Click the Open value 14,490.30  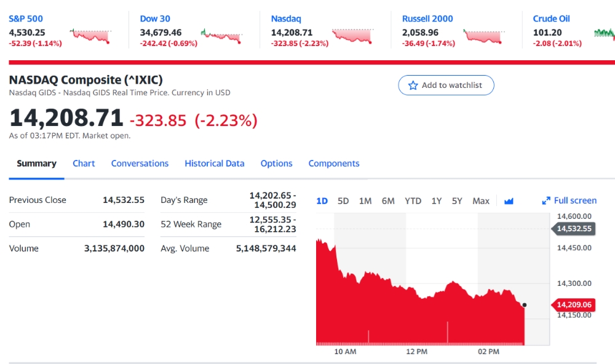pyautogui.click(x=124, y=224)
